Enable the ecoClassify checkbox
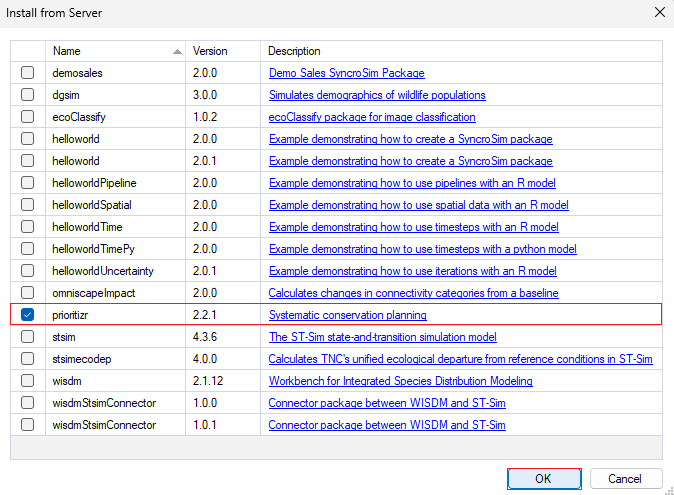 tap(28, 116)
